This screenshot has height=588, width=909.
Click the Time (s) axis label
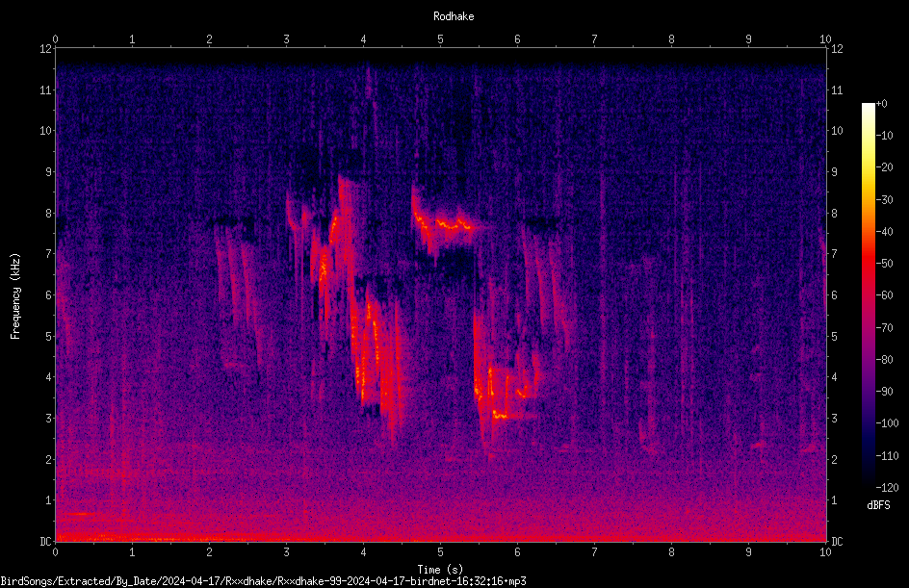440,570
